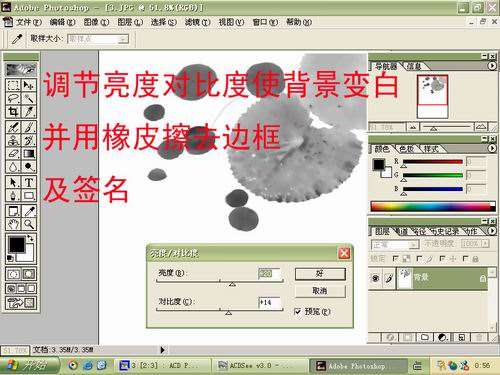Click the 对比度 contrast slider handle

(228, 313)
